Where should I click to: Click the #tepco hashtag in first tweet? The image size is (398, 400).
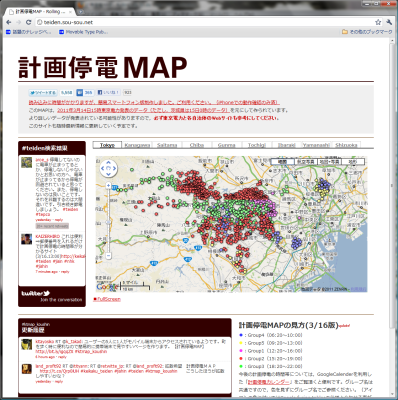click(x=42, y=215)
